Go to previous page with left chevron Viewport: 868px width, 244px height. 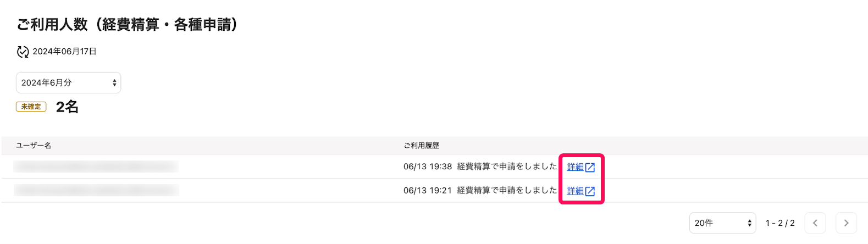815,223
